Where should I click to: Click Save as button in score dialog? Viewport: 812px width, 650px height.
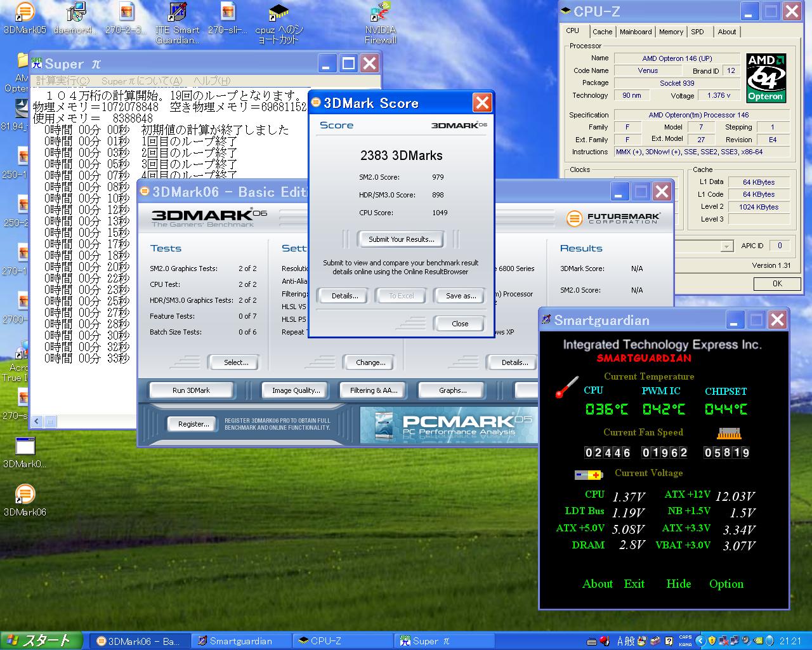point(461,296)
